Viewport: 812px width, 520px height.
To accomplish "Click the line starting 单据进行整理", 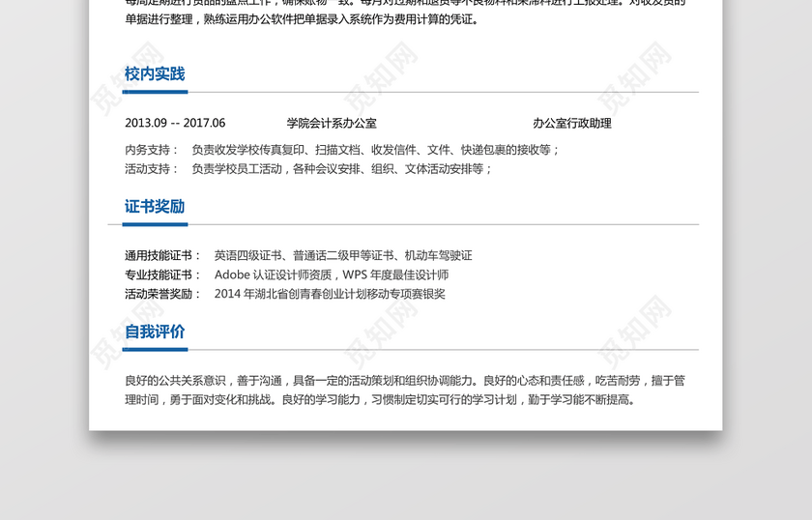I will [303, 19].
